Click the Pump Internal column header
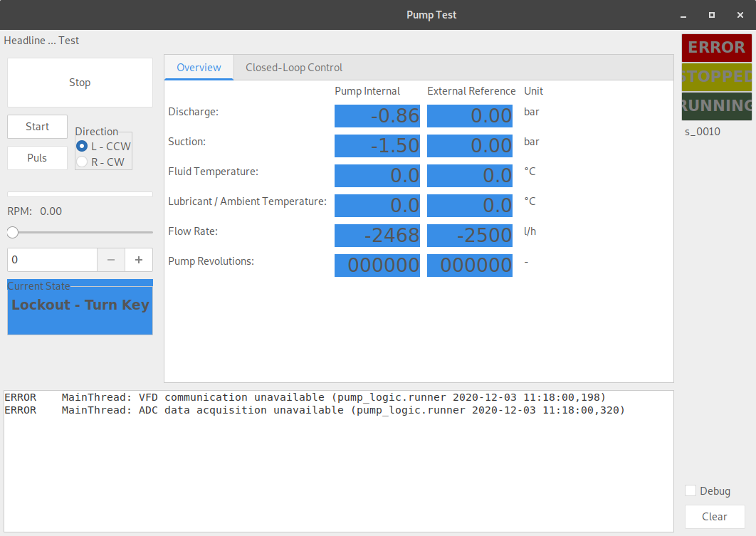756x536 pixels. pyautogui.click(x=367, y=91)
